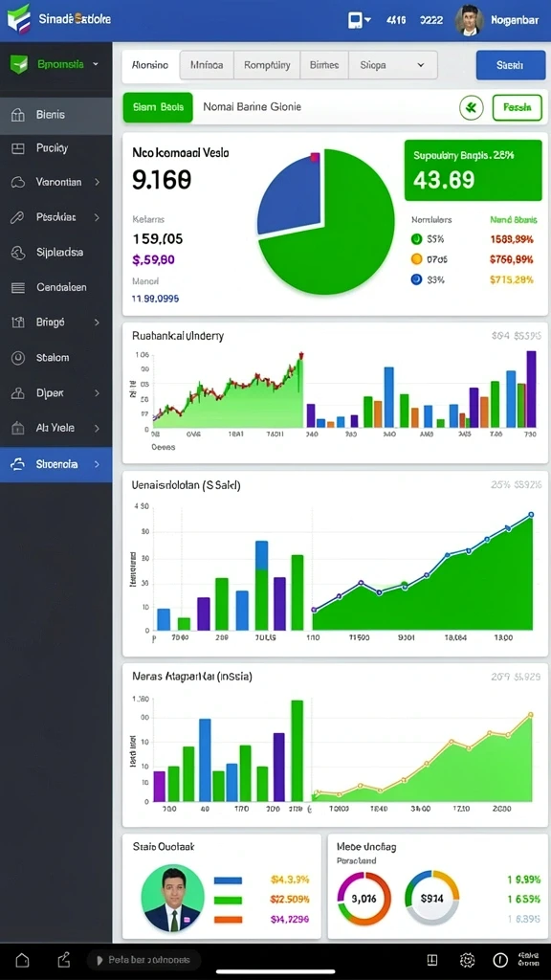Select the green legend dot S5%
The image size is (551, 980).
417,238
